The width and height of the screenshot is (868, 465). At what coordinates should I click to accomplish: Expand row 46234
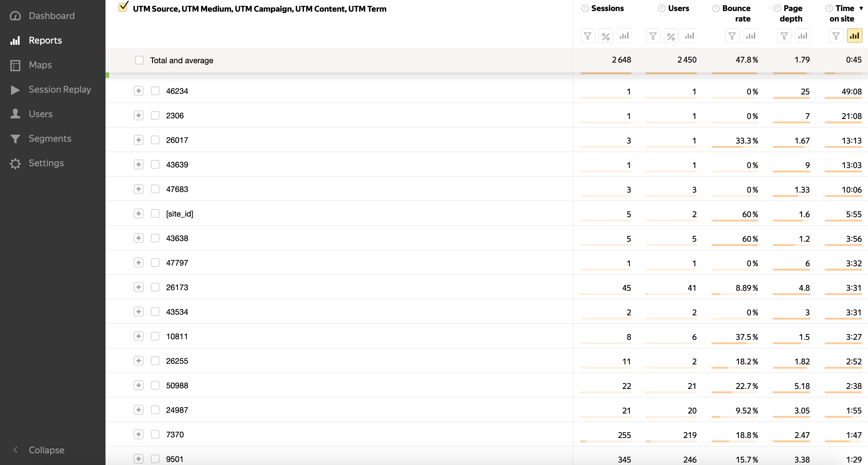point(139,91)
